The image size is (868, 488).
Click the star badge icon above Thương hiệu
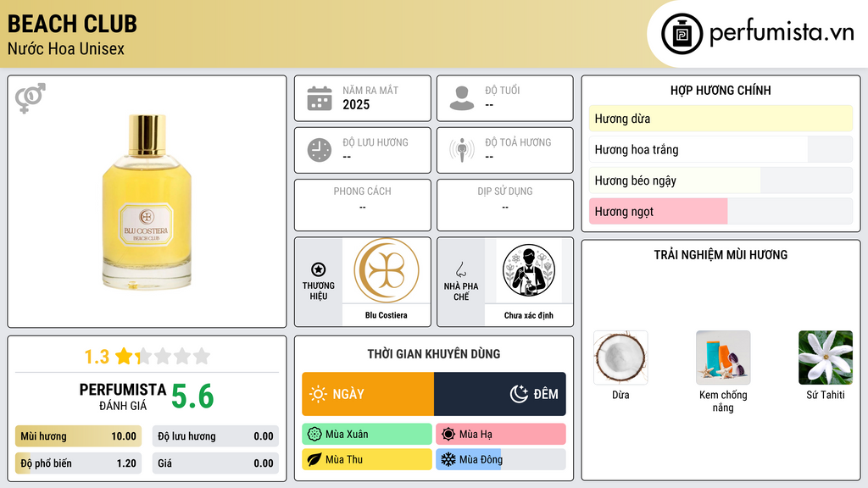pos(319,269)
